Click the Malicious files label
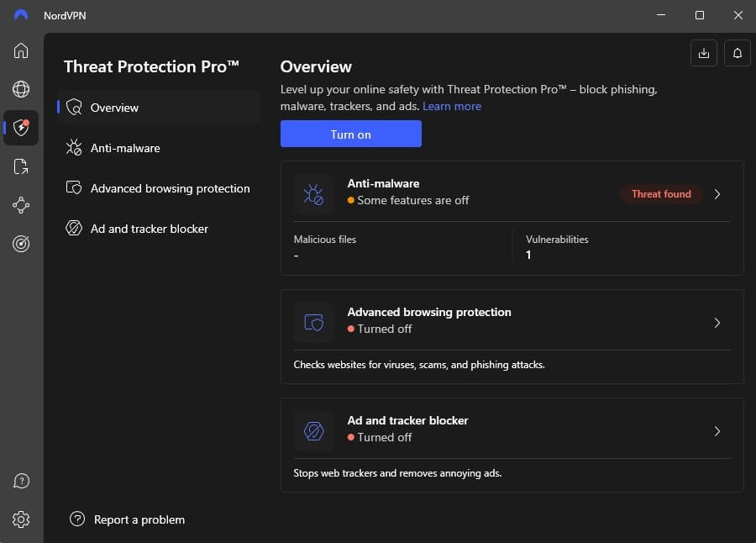756x543 pixels. pos(325,240)
